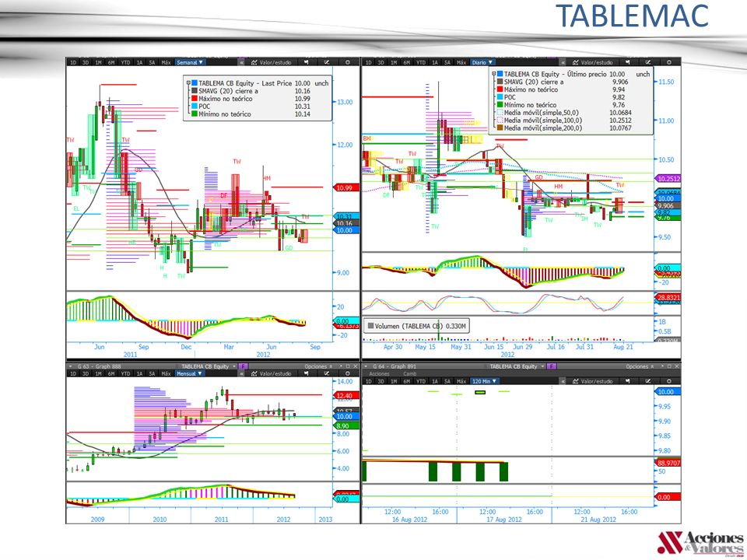Open Opciones menu in Graph 891

point(640,366)
